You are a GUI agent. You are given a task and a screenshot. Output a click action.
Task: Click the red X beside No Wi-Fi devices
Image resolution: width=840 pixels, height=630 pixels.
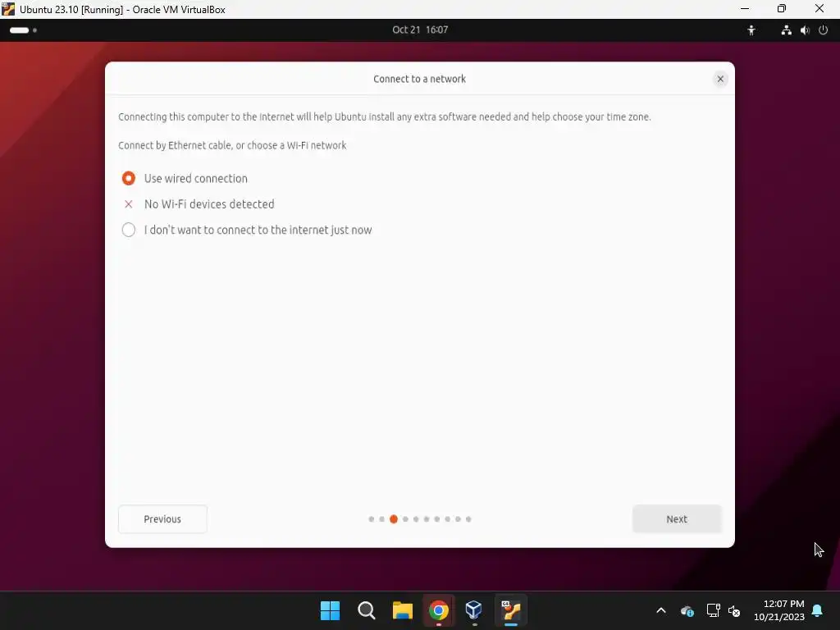[129, 204]
